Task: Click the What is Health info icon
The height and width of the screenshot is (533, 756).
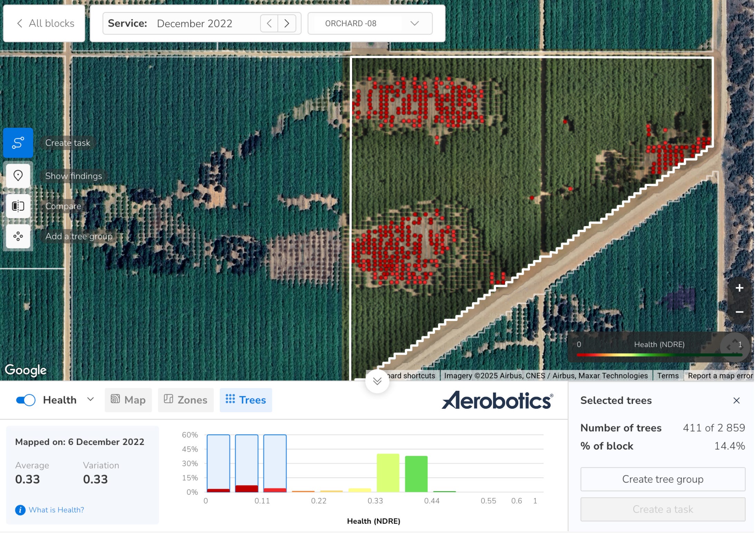Action: pos(20,510)
